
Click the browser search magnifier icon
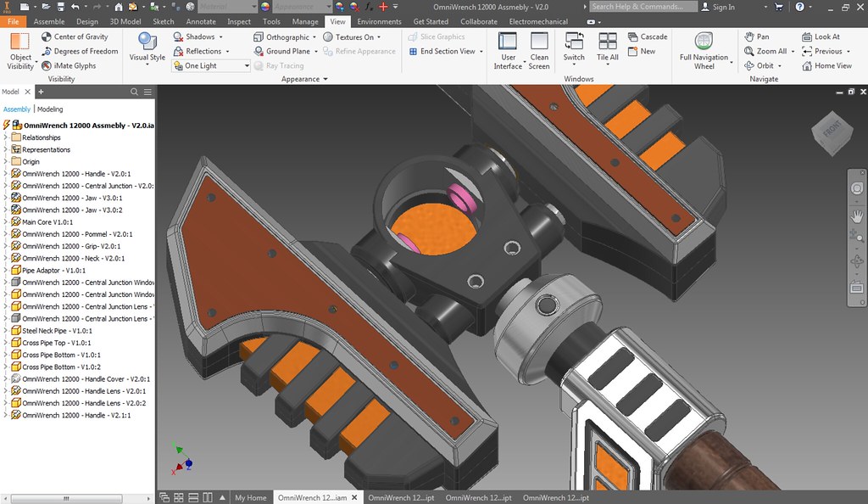pos(135,92)
